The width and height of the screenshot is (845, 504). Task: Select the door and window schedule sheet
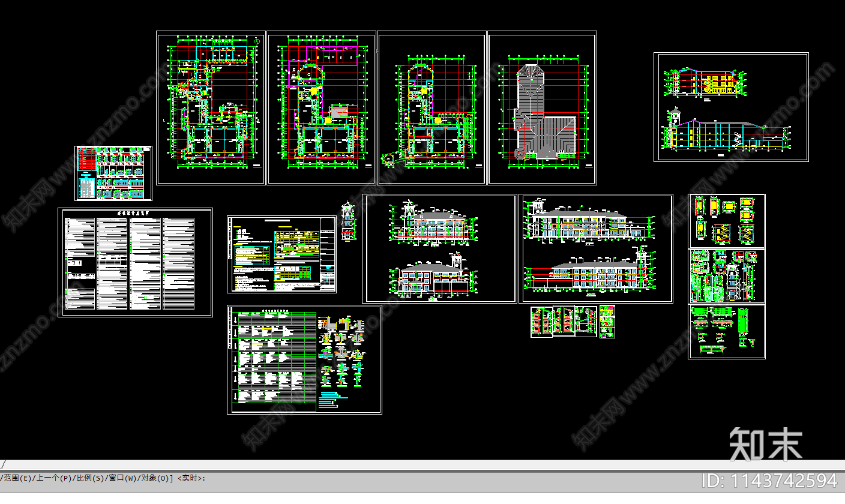pyautogui.click(x=113, y=173)
